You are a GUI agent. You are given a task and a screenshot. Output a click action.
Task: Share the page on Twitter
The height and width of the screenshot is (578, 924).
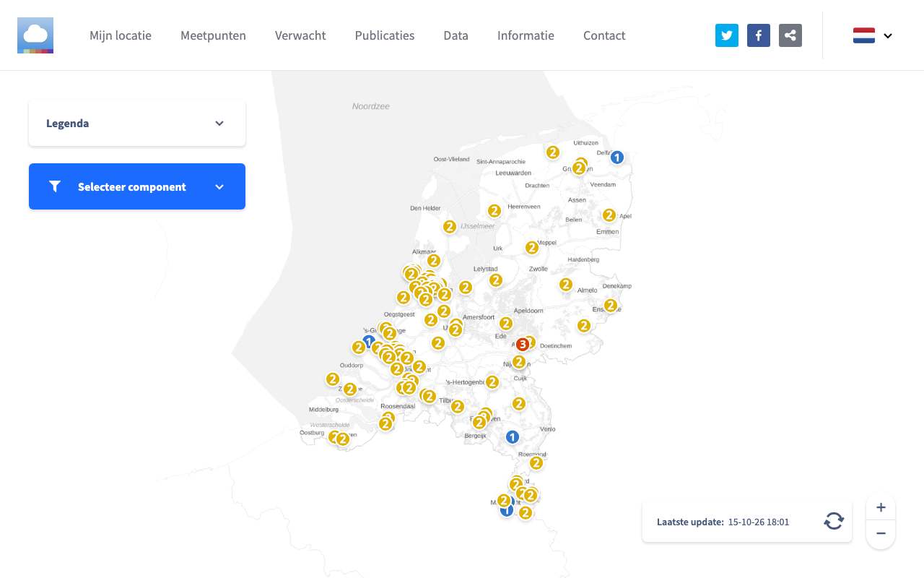click(727, 35)
